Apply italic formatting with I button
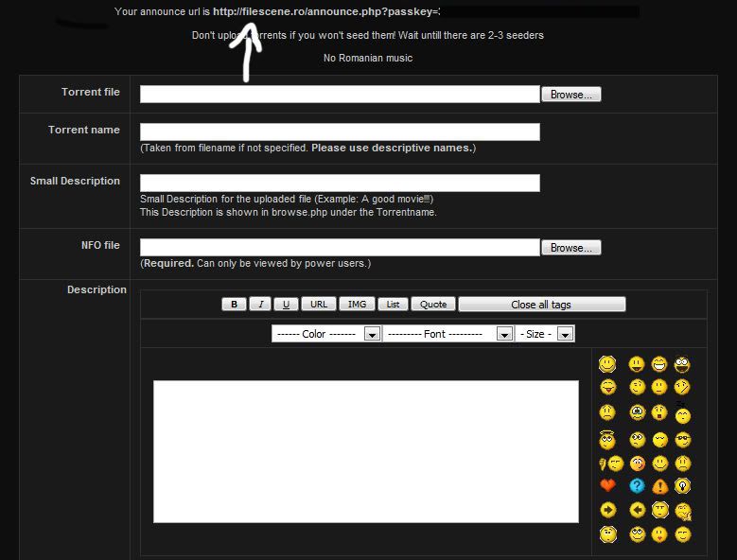The width and height of the screenshot is (737, 560). click(260, 305)
